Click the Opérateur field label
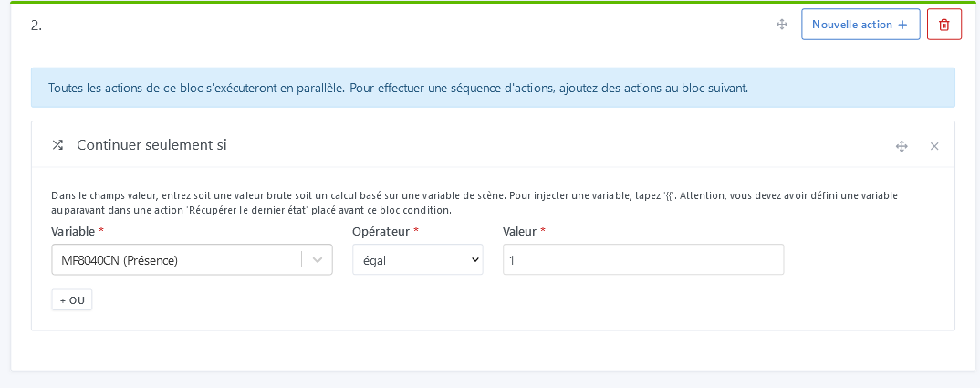 click(x=381, y=231)
